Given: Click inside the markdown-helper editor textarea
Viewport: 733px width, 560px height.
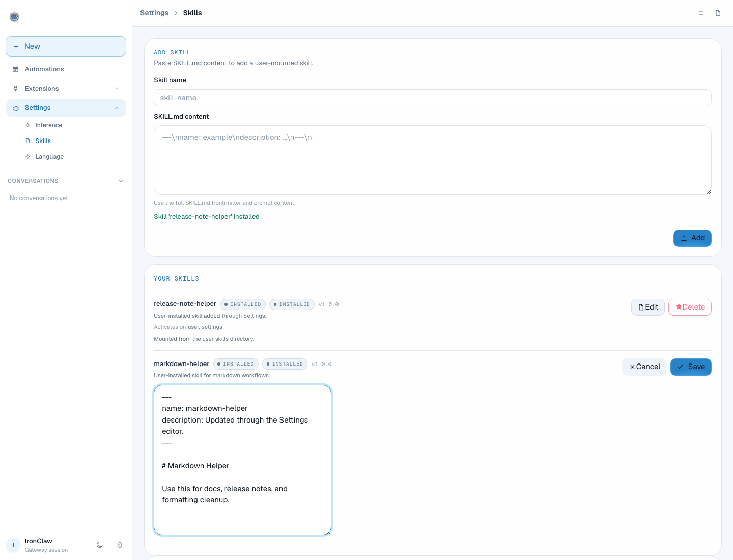Looking at the screenshot, I should click(242, 460).
